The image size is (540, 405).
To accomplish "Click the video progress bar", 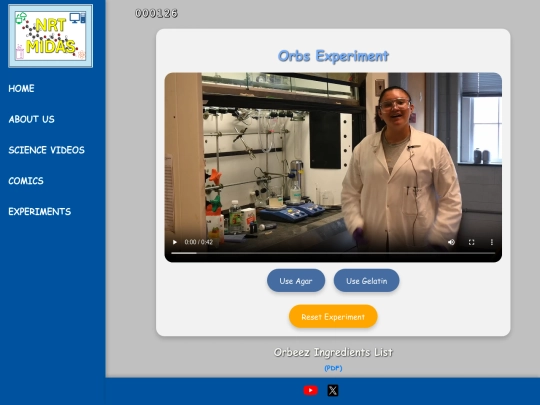I will tap(333, 253).
